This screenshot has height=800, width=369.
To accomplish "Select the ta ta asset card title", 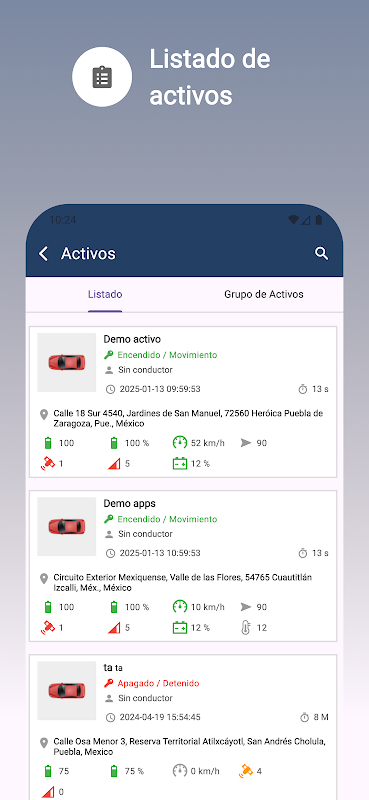I will click(113, 667).
